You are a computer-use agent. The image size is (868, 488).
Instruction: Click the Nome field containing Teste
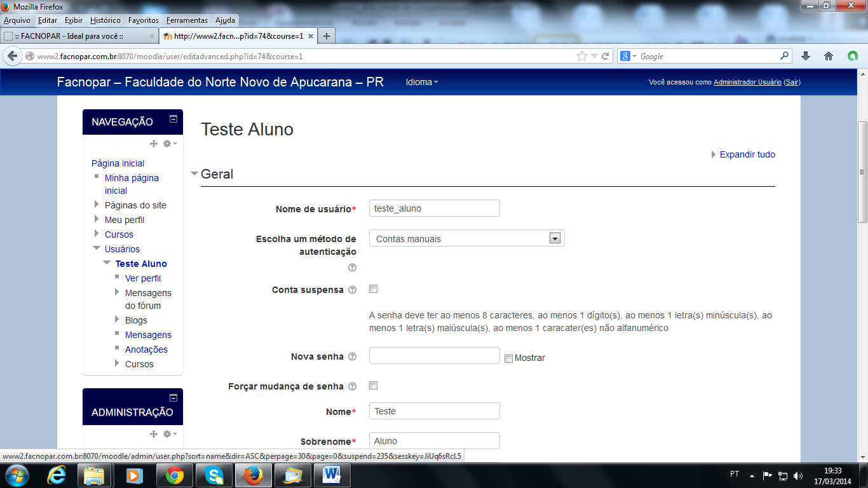point(435,411)
